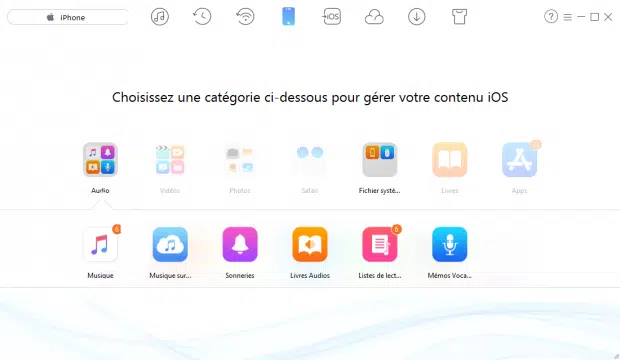Open the T-shirt skin icon

[459, 17]
